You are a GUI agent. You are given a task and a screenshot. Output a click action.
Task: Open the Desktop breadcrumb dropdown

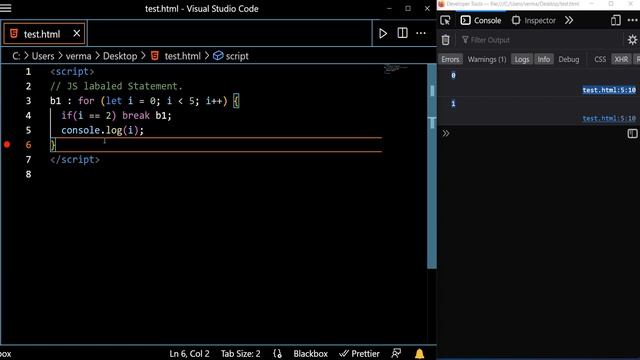coord(120,56)
